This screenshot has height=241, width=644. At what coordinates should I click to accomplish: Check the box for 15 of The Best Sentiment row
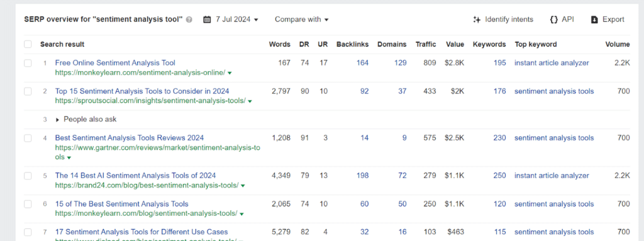tap(28, 204)
